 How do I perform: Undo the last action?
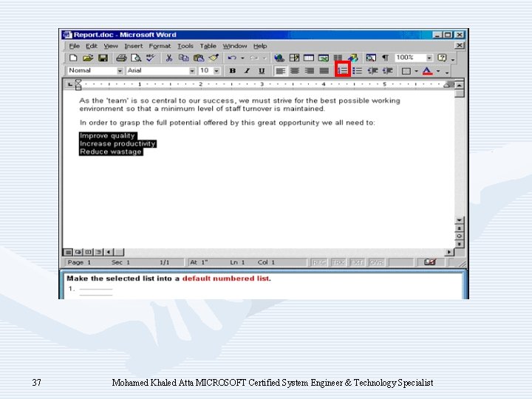point(232,58)
